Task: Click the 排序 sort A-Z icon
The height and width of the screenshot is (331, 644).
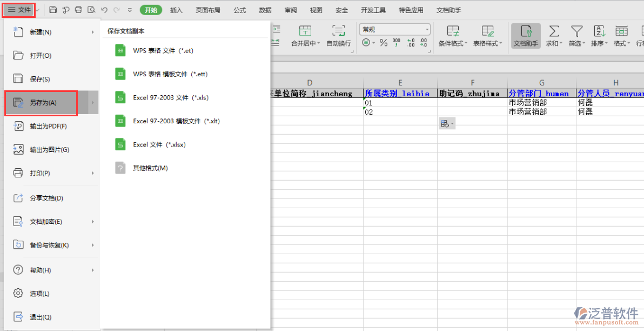Action: click(599, 31)
